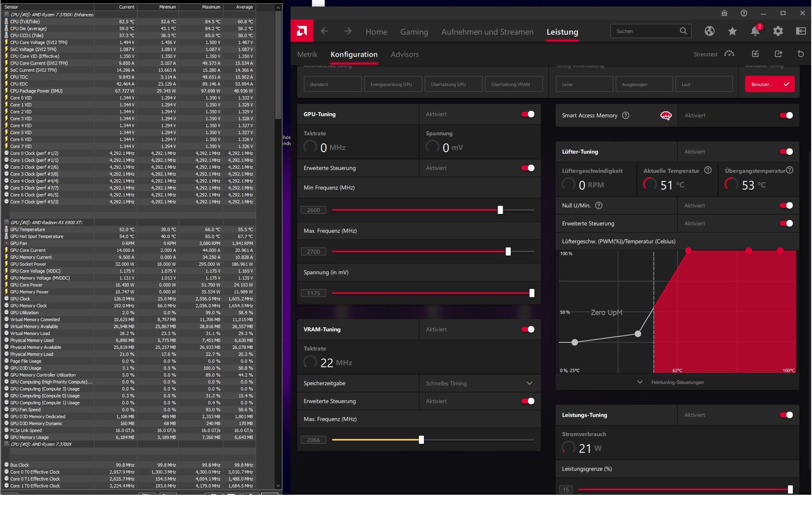The width and height of the screenshot is (812, 507).
Task: Toggle sidebar panel icon in header
Action: click(x=801, y=31)
